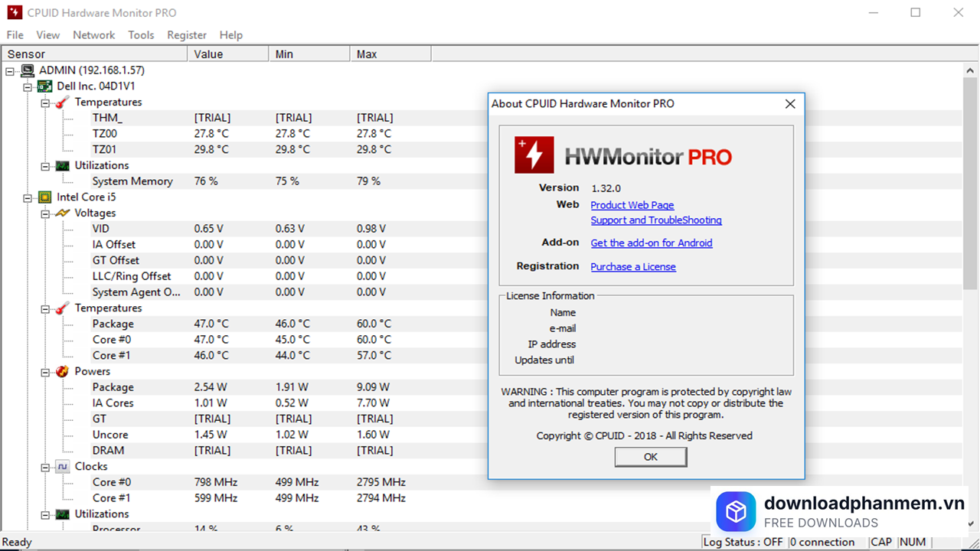The width and height of the screenshot is (980, 551).
Task: Collapse the Dell Inc. 04D1V1 node
Action: (26, 86)
